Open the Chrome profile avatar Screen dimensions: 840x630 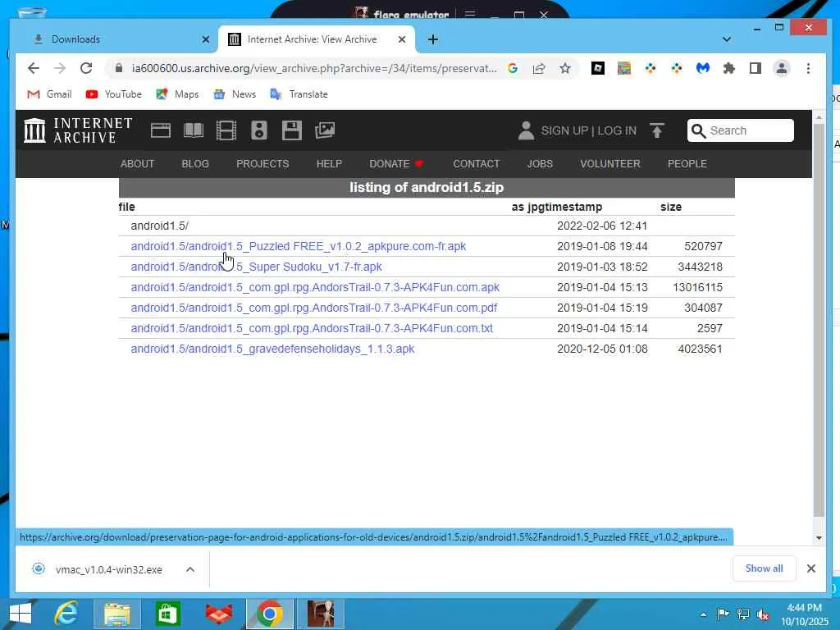point(782,68)
